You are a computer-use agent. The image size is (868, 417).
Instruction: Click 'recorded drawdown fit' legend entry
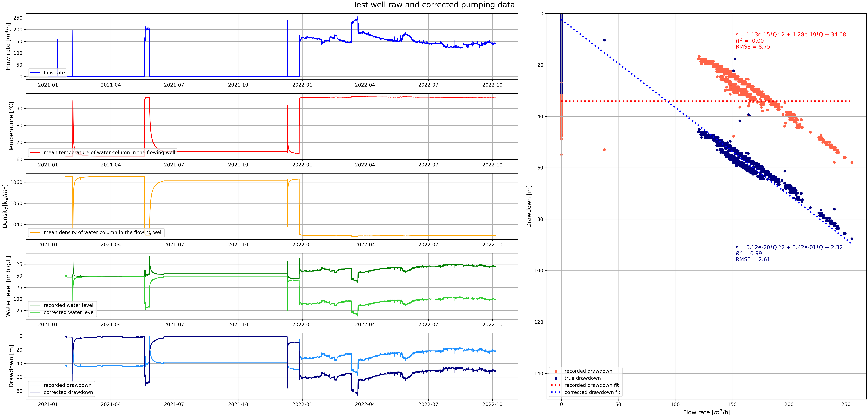(585, 385)
